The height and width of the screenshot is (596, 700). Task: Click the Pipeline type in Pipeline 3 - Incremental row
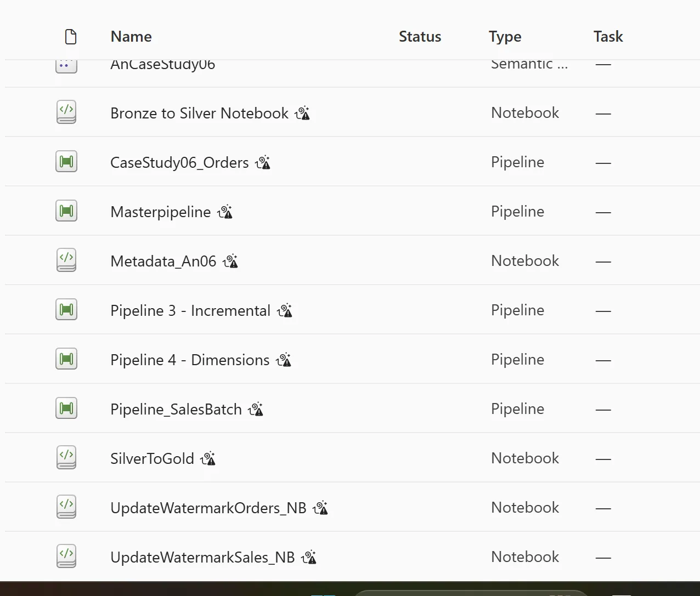[517, 310]
